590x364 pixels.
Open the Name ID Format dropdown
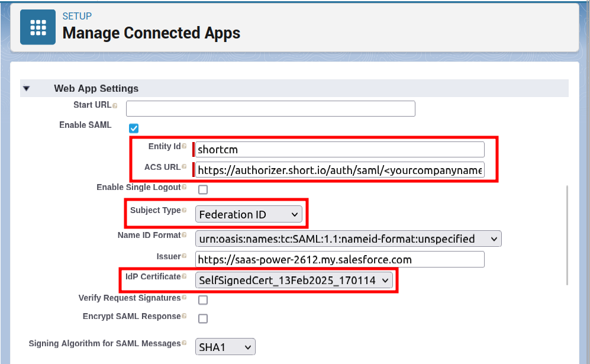348,239
